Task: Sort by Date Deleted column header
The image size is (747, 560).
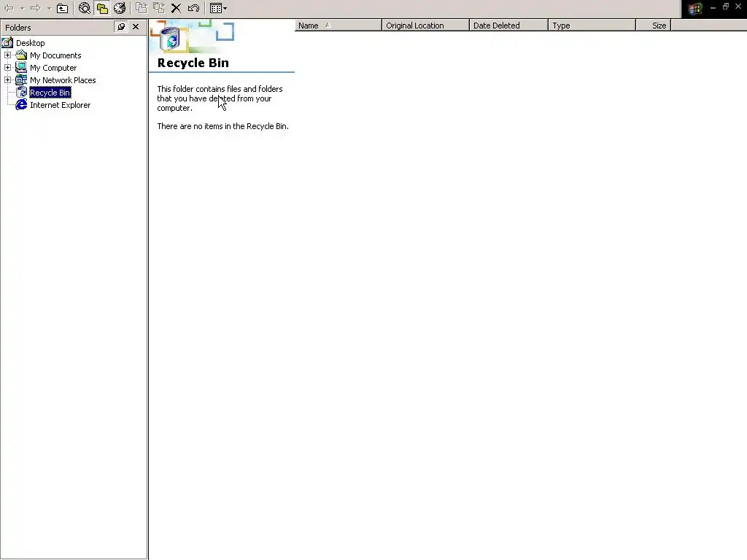Action: (x=508, y=26)
